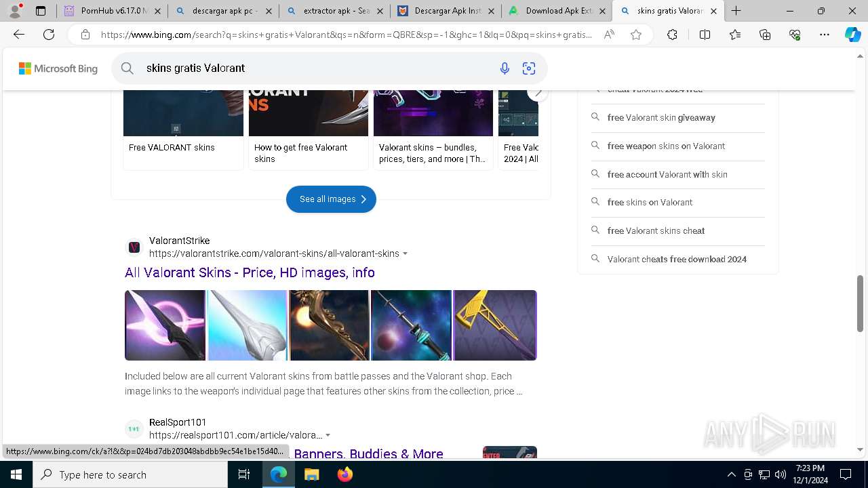868x488 pixels.
Task: Click the browser Back arrow
Action: 19,35
